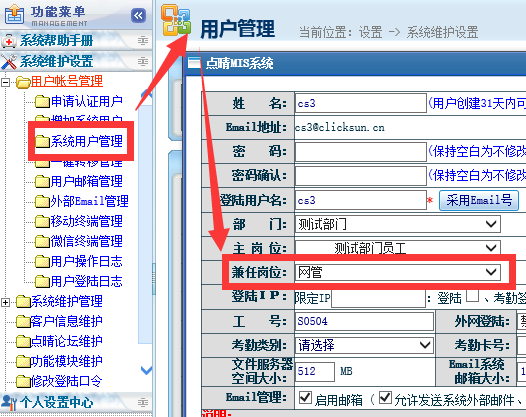Open the 修改登陆口令 link
Viewport: 526px width, 417px height.
66,381
